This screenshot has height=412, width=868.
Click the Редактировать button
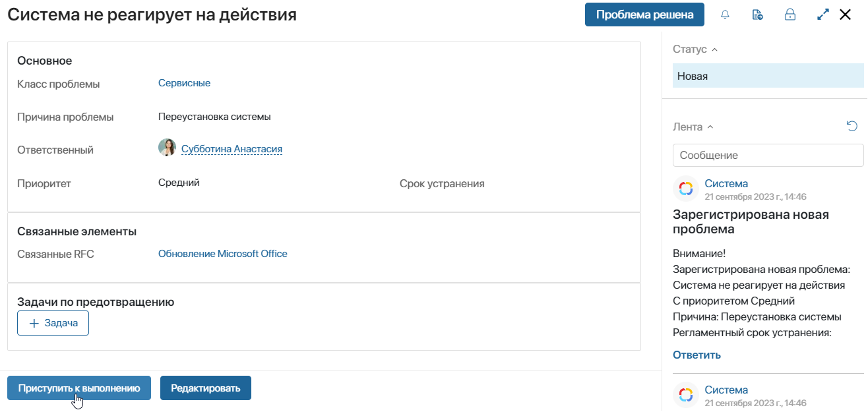(x=206, y=388)
